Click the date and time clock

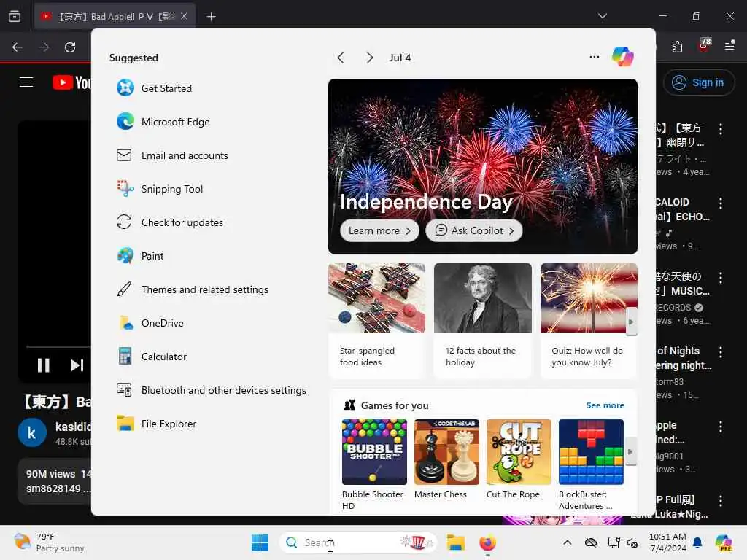click(x=667, y=542)
